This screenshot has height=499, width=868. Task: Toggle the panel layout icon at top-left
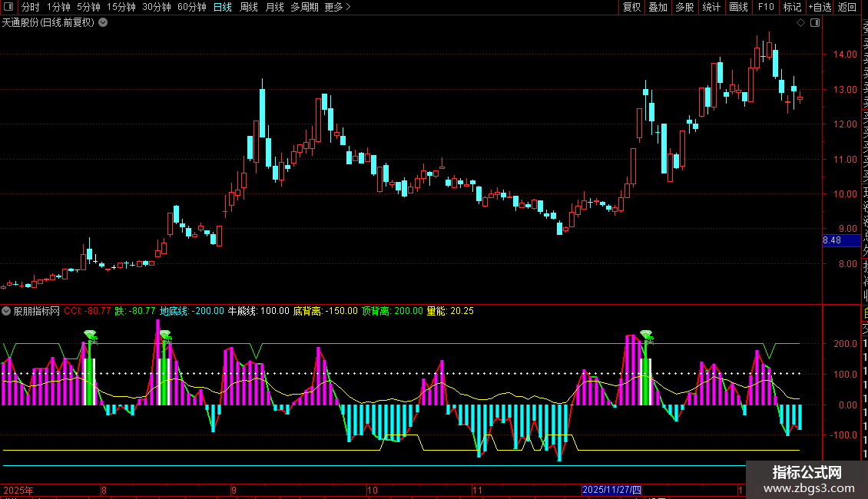[x=8, y=7]
